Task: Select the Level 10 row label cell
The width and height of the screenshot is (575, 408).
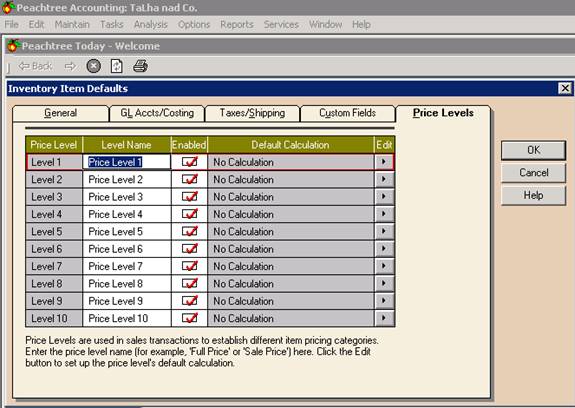Action: (x=54, y=318)
